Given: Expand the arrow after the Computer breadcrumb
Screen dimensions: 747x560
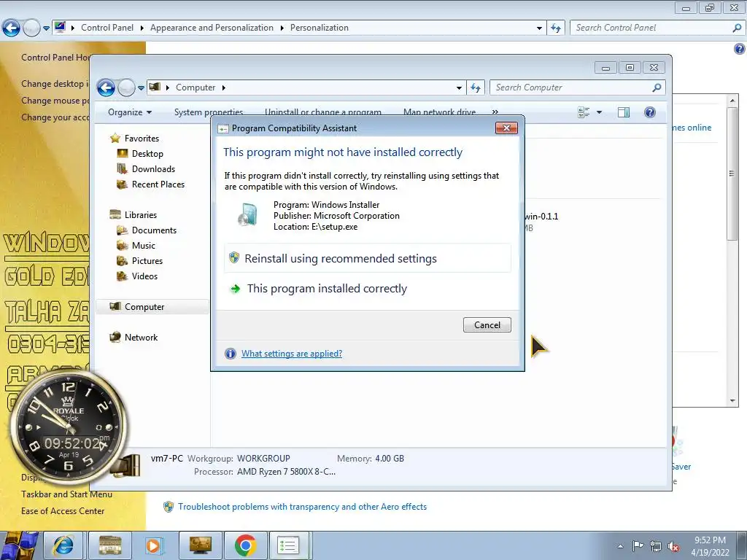Looking at the screenshot, I should [x=223, y=87].
